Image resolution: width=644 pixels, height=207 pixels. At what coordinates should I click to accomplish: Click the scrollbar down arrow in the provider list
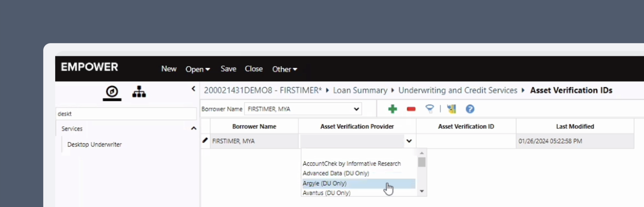pyautogui.click(x=422, y=191)
